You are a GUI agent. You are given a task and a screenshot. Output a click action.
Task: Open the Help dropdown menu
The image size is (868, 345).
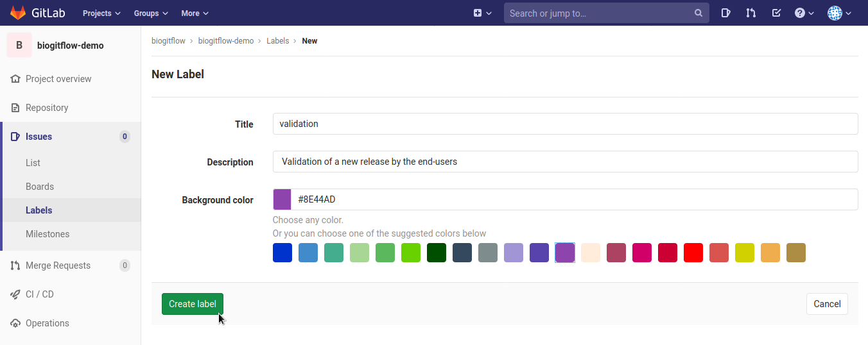[804, 13]
